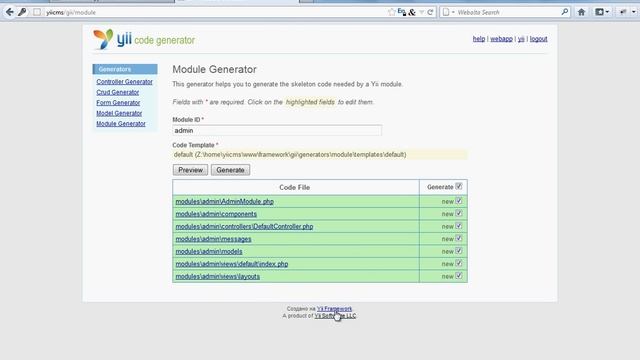The height and width of the screenshot is (360, 640).
Task: Bookmark the page with the star icon
Action: click(x=392, y=12)
